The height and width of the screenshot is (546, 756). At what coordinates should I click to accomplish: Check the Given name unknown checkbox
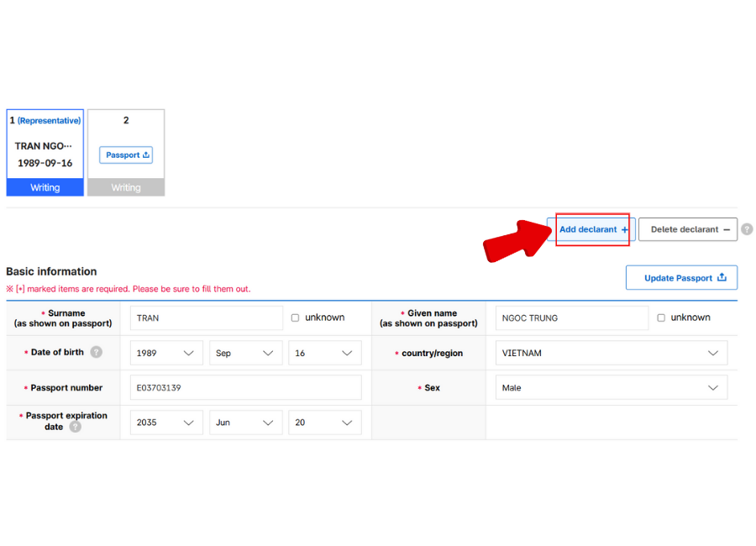click(x=661, y=318)
